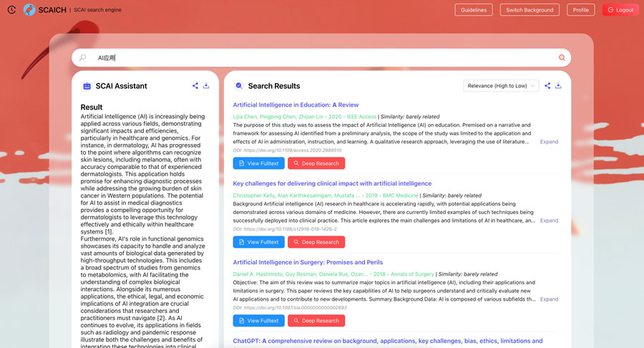Screen dimensions: 644x348
Task: Share the Search Results list
Action: click(x=547, y=86)
